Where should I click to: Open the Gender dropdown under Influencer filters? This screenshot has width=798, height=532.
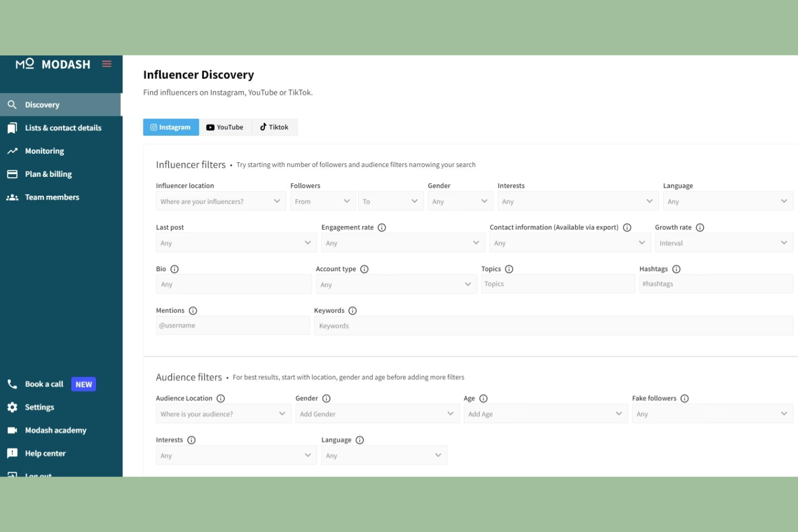460,201
